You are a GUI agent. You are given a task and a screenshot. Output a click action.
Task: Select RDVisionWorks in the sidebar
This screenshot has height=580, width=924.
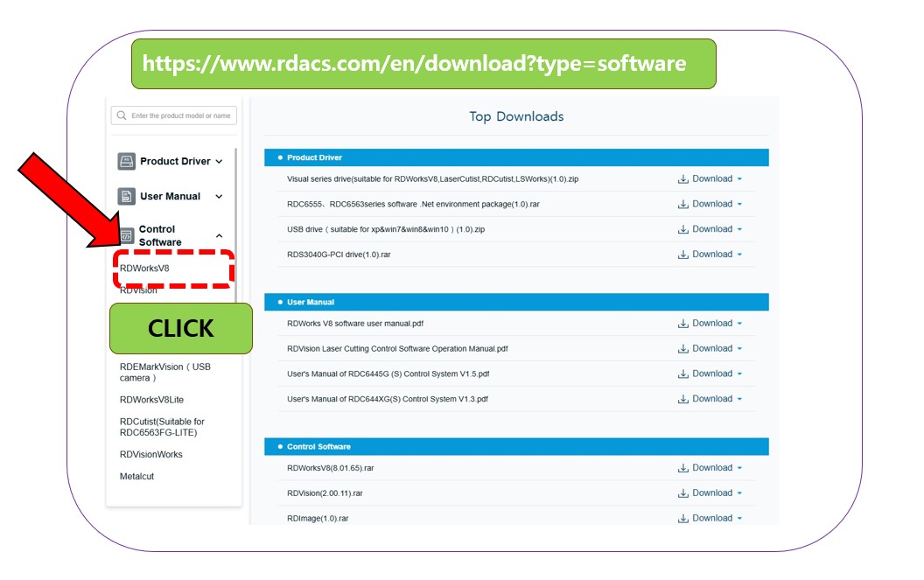pos(150,455)
